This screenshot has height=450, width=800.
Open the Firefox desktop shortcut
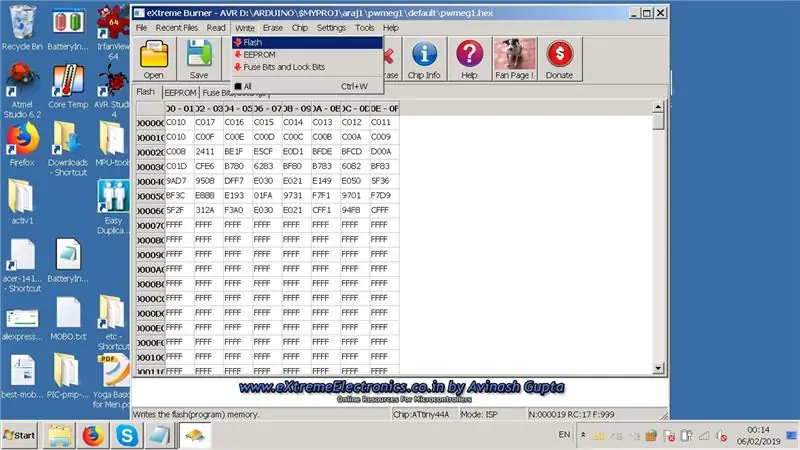[22, 144]
